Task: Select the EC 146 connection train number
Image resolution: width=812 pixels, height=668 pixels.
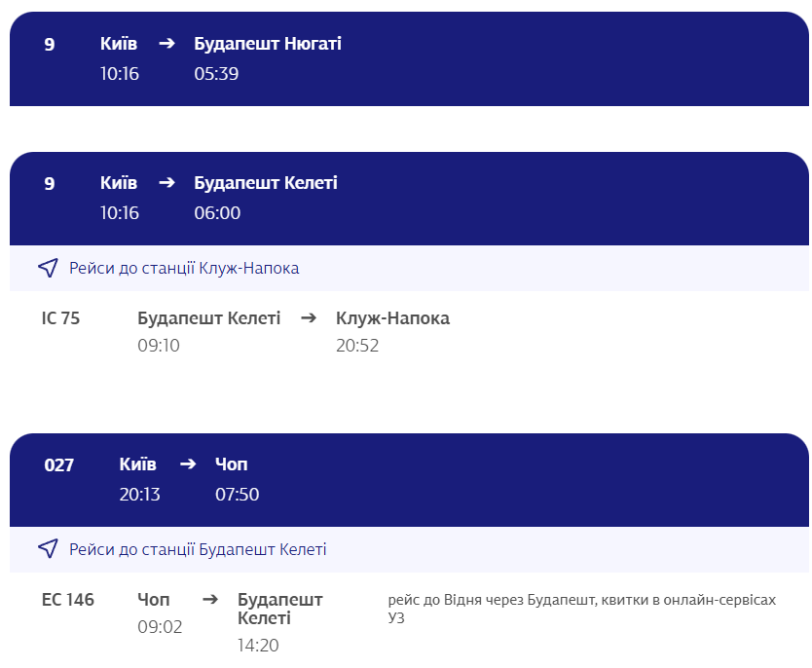Action: (x=68, y=599)
